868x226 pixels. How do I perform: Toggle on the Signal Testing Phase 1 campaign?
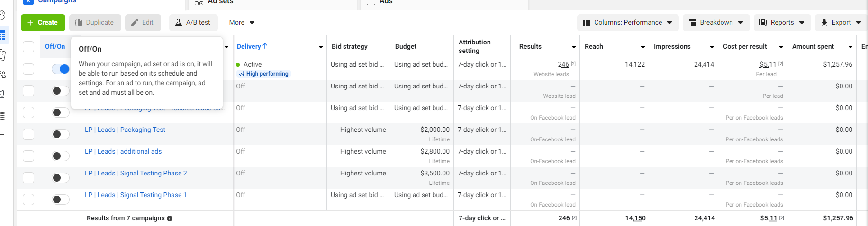[61, 200]
